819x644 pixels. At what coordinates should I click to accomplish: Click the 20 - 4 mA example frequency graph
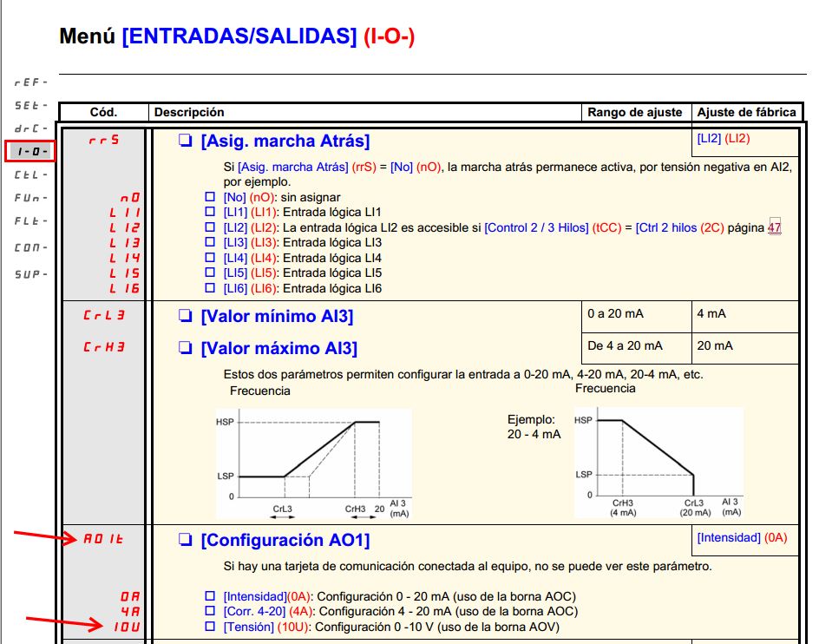(658, 463)
